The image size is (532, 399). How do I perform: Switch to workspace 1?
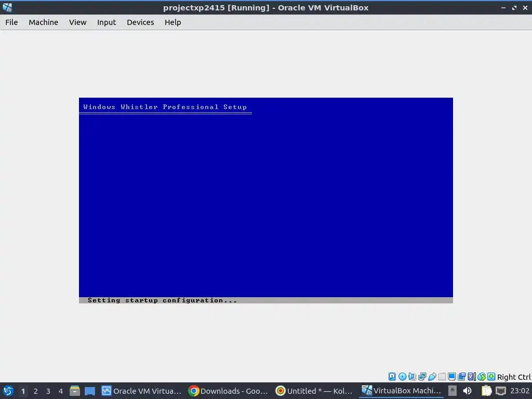click(23, 391)
